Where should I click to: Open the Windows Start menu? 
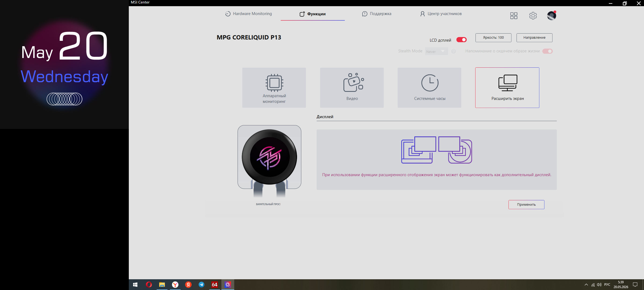[x=135, y=285]
